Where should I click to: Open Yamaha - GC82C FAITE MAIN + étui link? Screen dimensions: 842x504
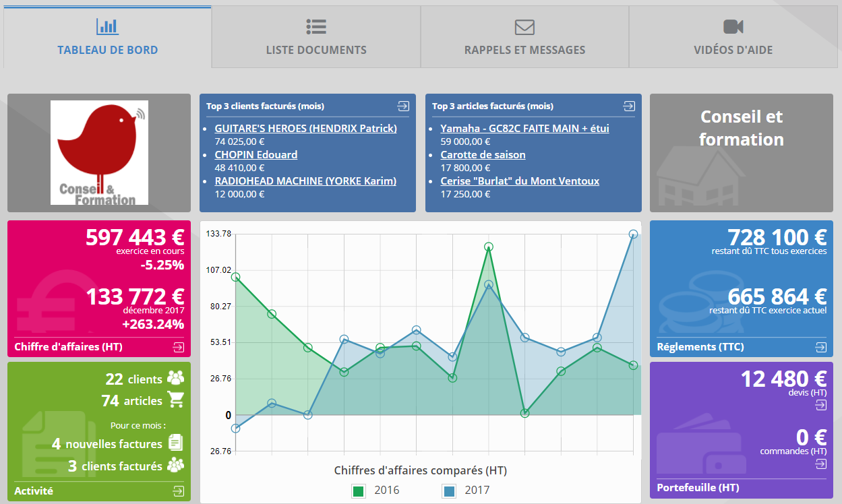coord(524,128)
